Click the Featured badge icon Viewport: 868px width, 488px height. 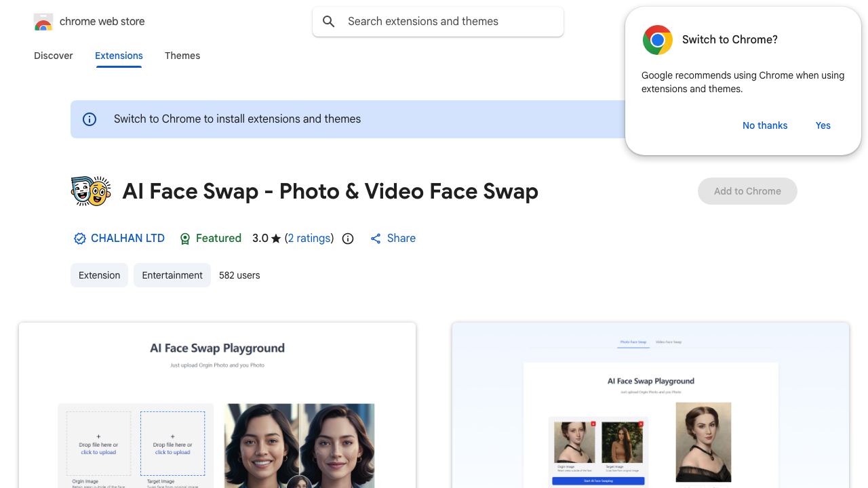(x=184, y=239)
